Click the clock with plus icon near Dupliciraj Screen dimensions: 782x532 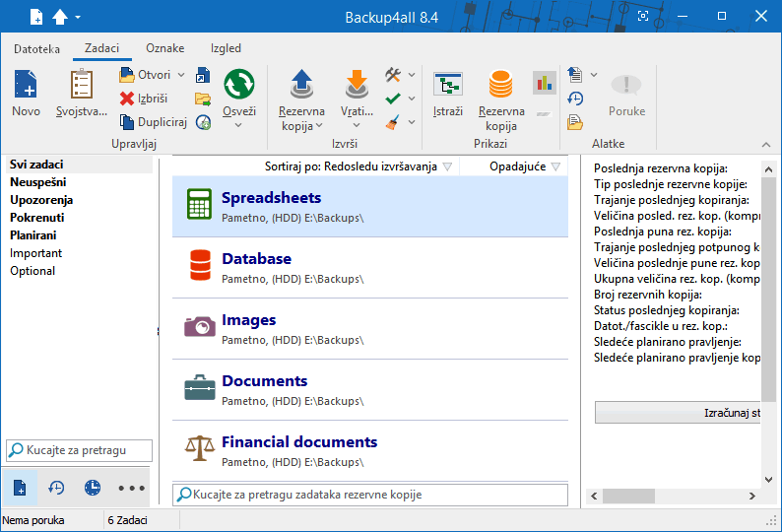tap(203, 122)
